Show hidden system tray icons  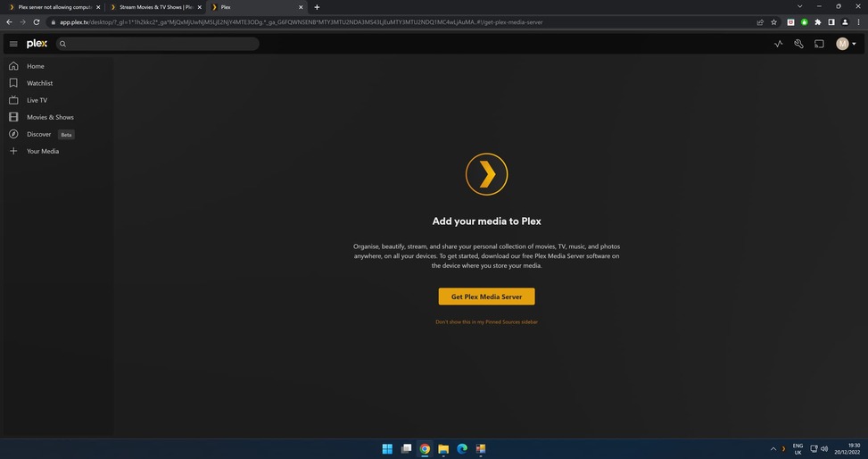click(x=773, y=449)
